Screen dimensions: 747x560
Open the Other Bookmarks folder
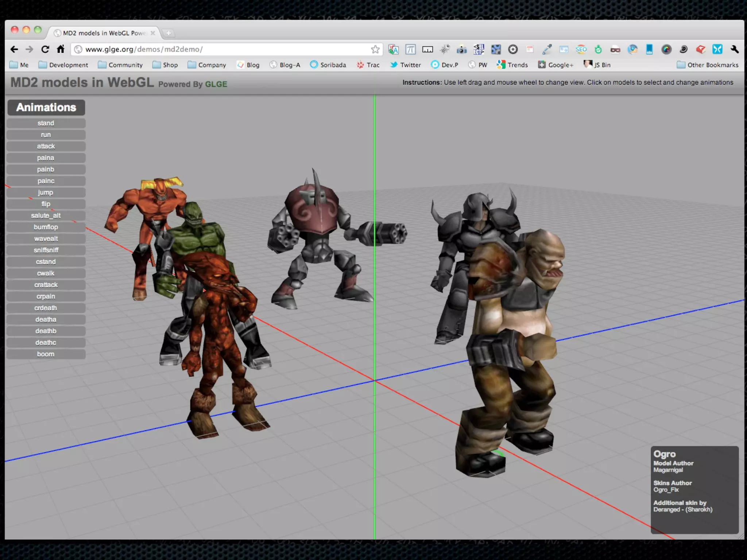(x=708, y=65)
